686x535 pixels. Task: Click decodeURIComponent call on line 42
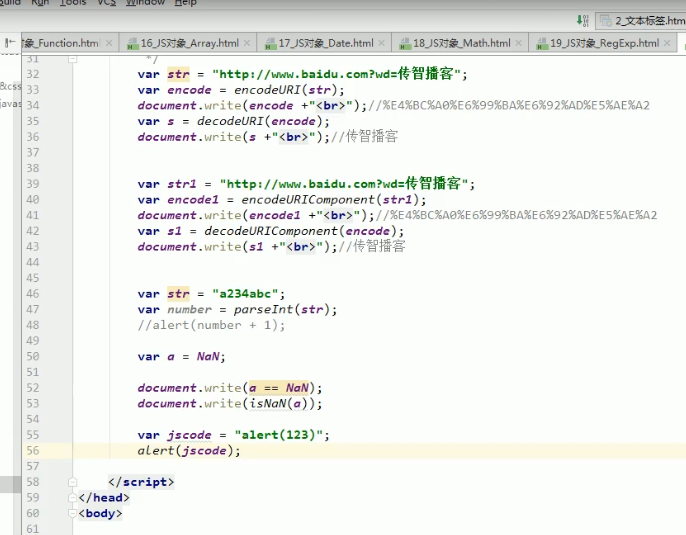coord(271,231)
